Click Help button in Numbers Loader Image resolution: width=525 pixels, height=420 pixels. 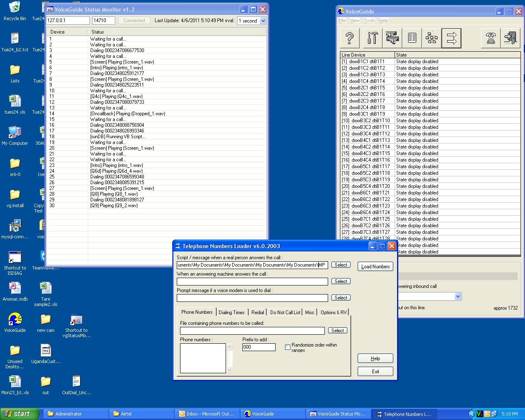375,358
